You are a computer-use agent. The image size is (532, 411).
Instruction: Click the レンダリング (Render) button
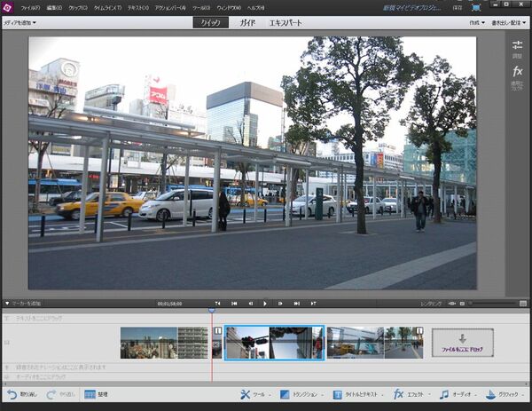coord(431,304)
